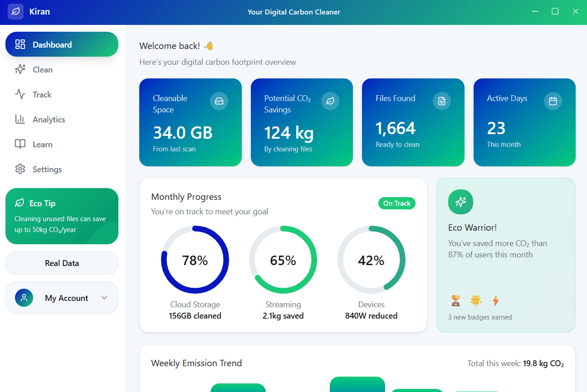The image size is (587, 392).
Task: Open the Track activity icon
Action: click(x=20, y=94)
